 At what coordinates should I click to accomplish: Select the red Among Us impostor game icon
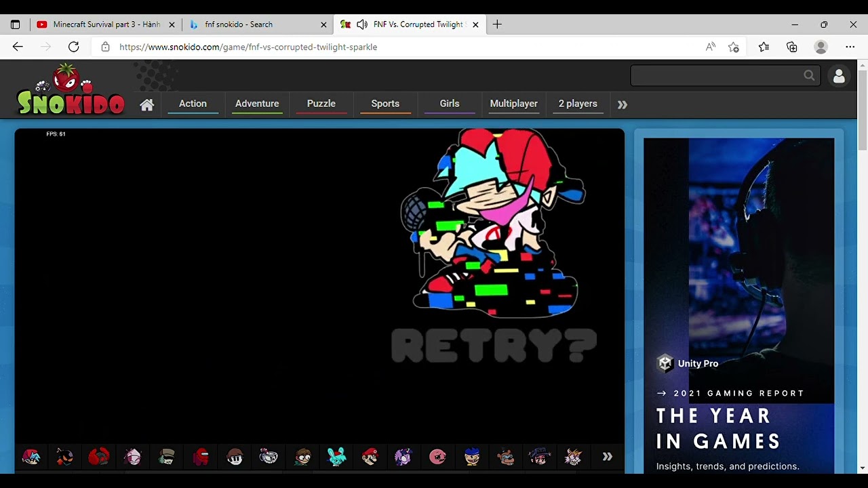pos(201,457)
